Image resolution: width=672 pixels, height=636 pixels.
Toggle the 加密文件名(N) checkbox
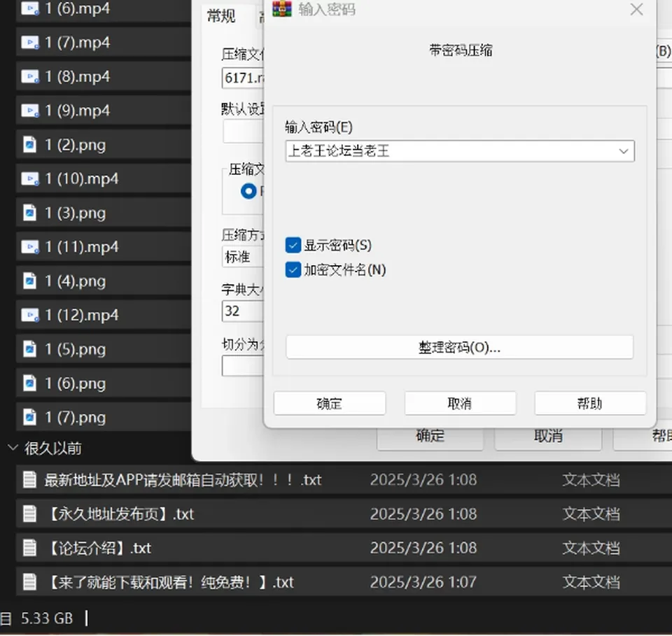[x=293, y=270]
